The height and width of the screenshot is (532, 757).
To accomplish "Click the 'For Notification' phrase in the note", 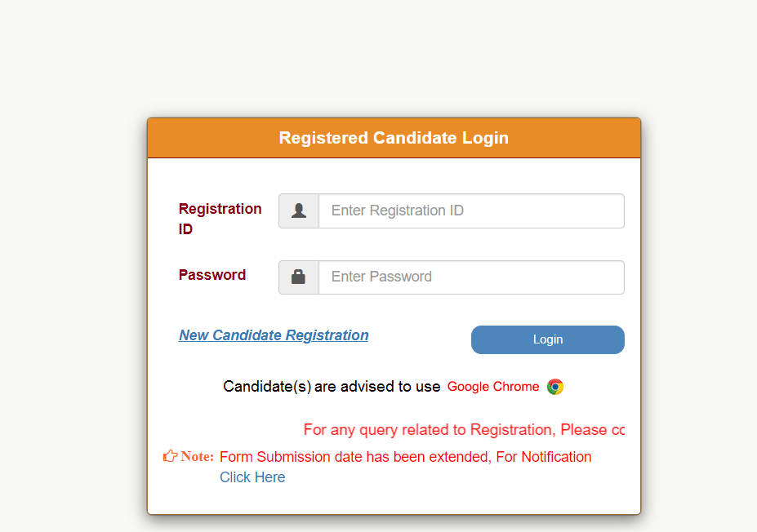I will pyautogui.click(x=544, y=457).
